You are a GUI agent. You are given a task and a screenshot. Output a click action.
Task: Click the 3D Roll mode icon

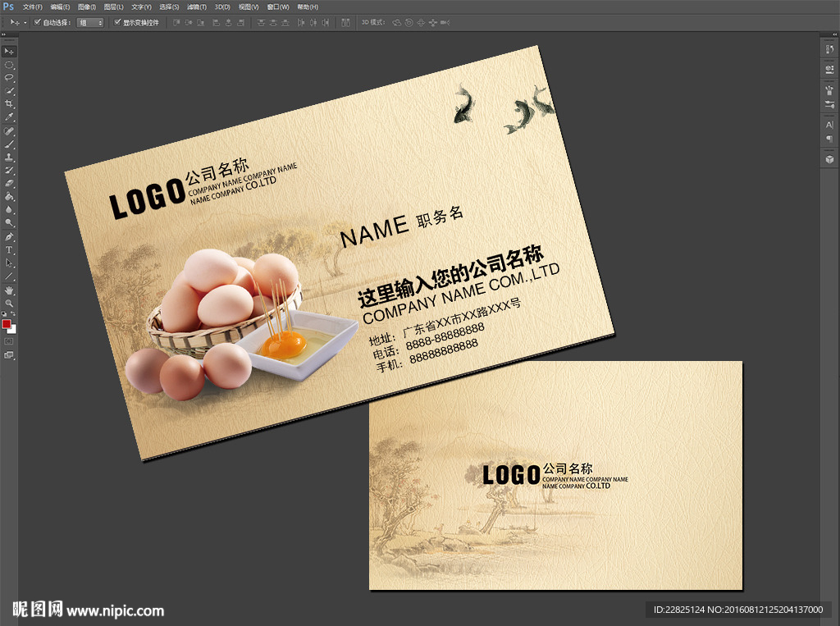409,22
